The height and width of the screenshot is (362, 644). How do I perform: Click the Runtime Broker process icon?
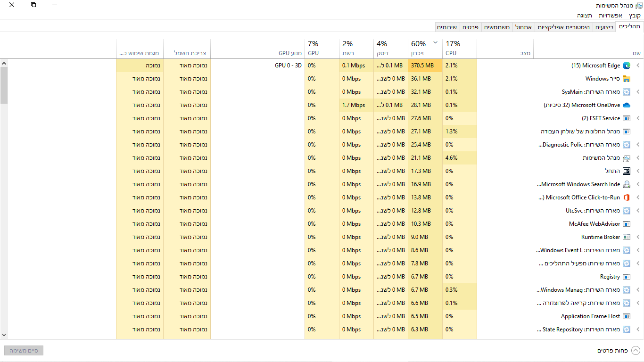pos(627,237)
